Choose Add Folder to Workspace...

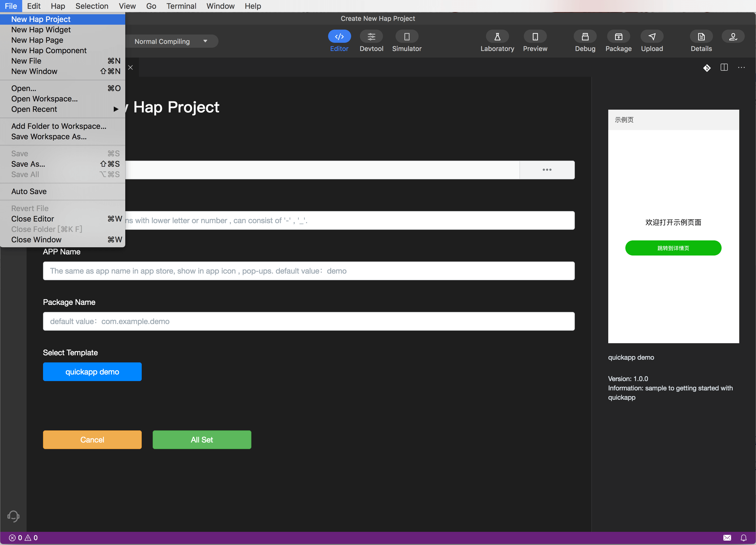coord(63,126)
